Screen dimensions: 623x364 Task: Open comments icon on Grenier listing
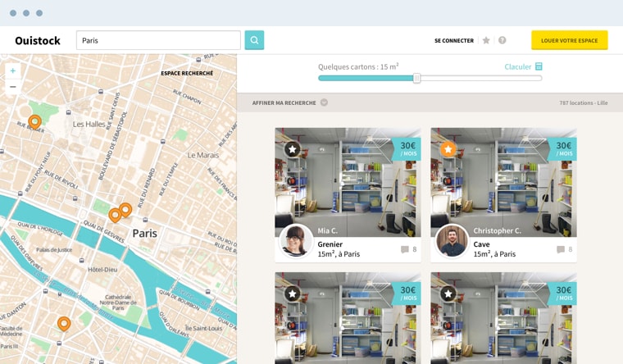click(404, 249)
